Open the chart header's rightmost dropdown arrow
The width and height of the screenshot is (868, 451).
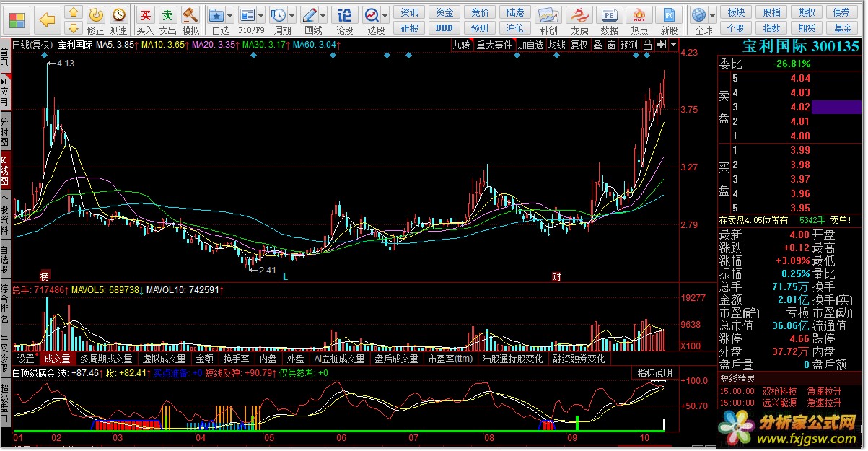click(673, 45)
